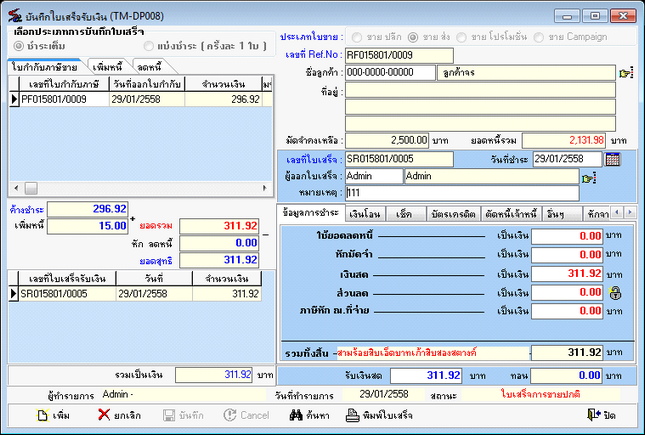This screenshot has height=435, width=645.
Task: Click the เลขที่ใบเสร็จรับเงิน column header
Action: (x=67, y=279)
